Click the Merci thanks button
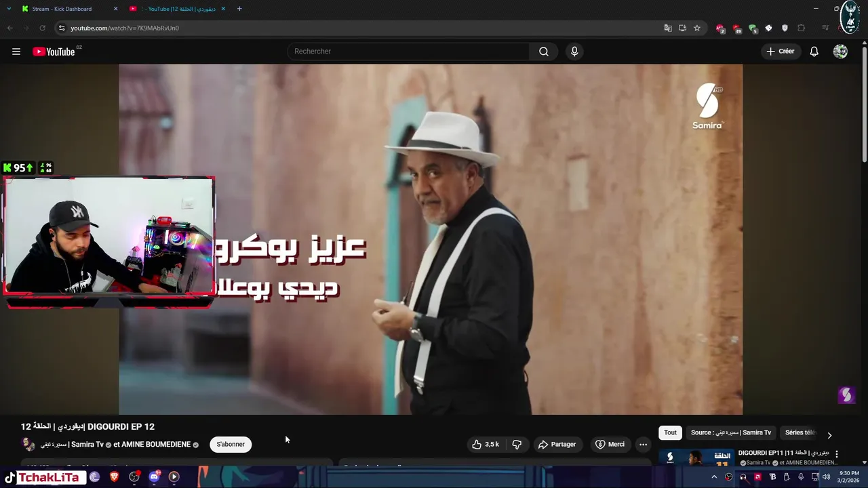The width and height of the screenshot is (868, 488). coord(610,445)
